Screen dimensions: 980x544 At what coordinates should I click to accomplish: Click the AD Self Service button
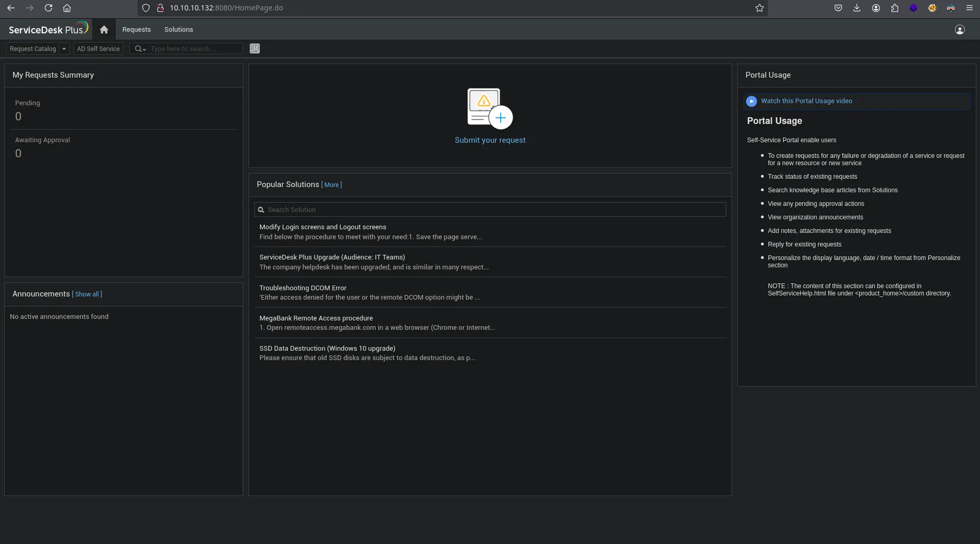(x=98, y=49)
